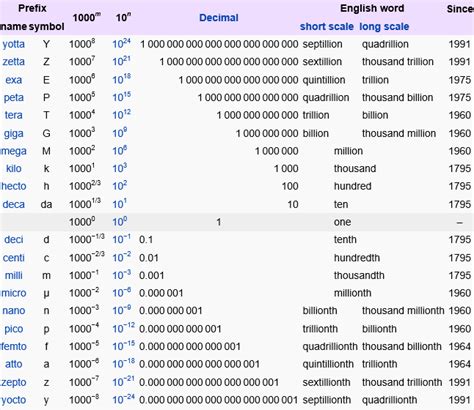Click the Decimal column header link
Screen dimensions: 474x410
pos(219,18)
